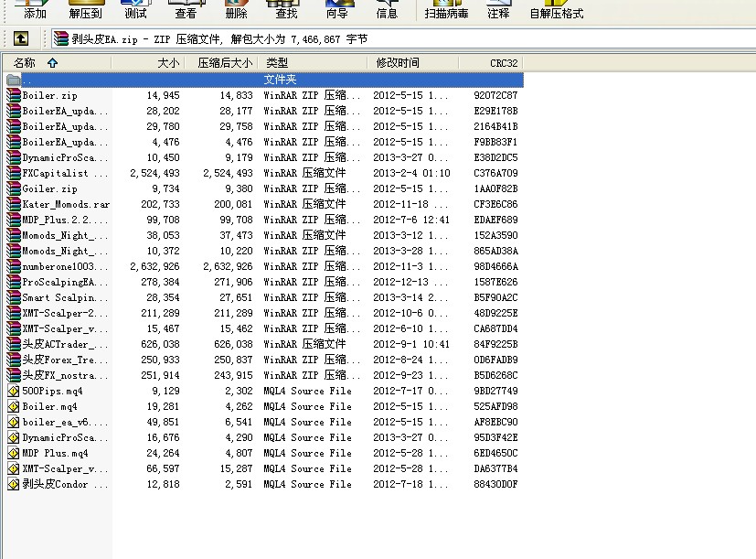Screen dimensions: 756x559
Task: Click the 解压到 (Extract to) toolbar button
Action: [x=85, y=11]
